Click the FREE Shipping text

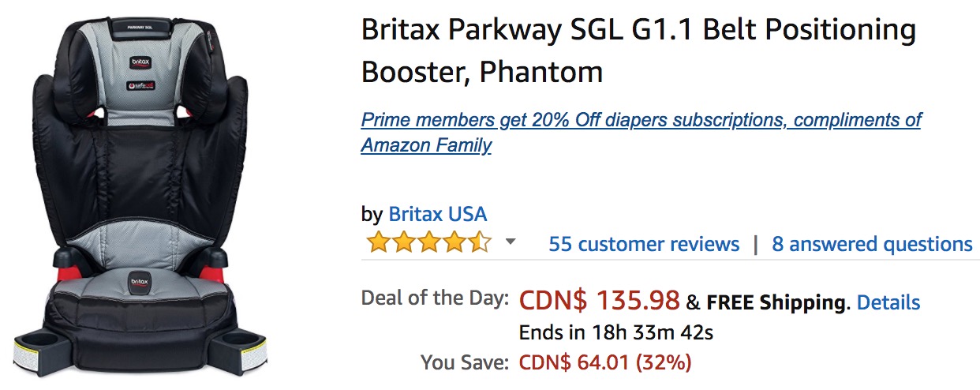point(775,302)
